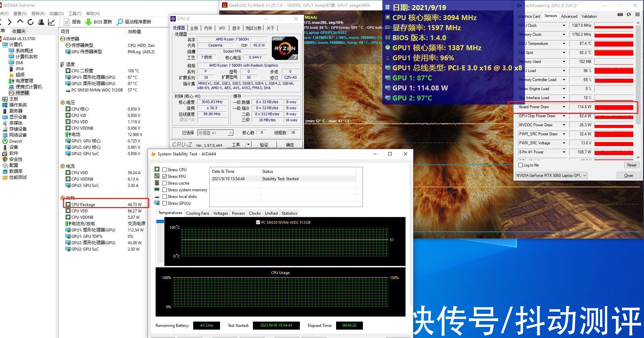This screenshot has height=338, width=644.
Task: Switch to CPU-Z 内存 tab
Action: pyautogui.click(x=208, y=28)
